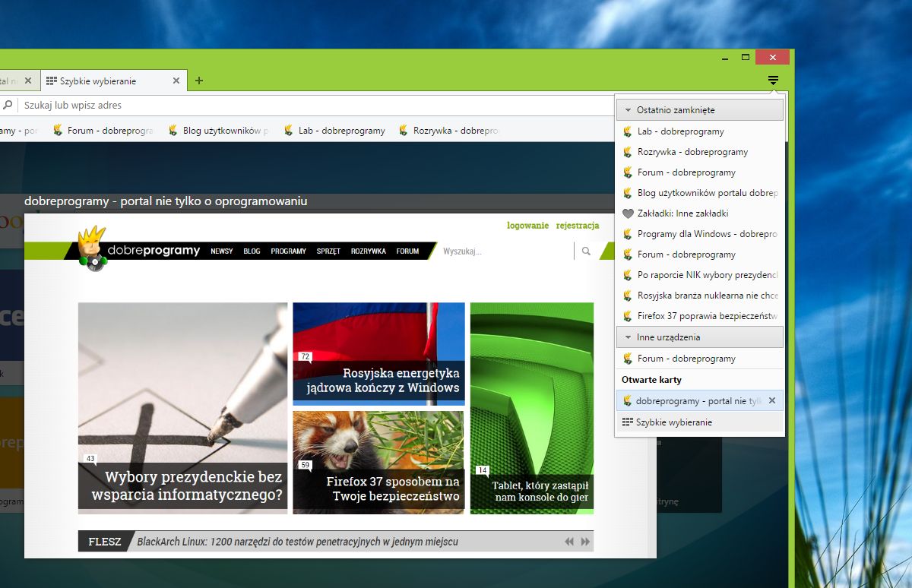Open Blog użytkowników bookmark in bookmarks bar
912x588 pixels.
coord(219,131)
